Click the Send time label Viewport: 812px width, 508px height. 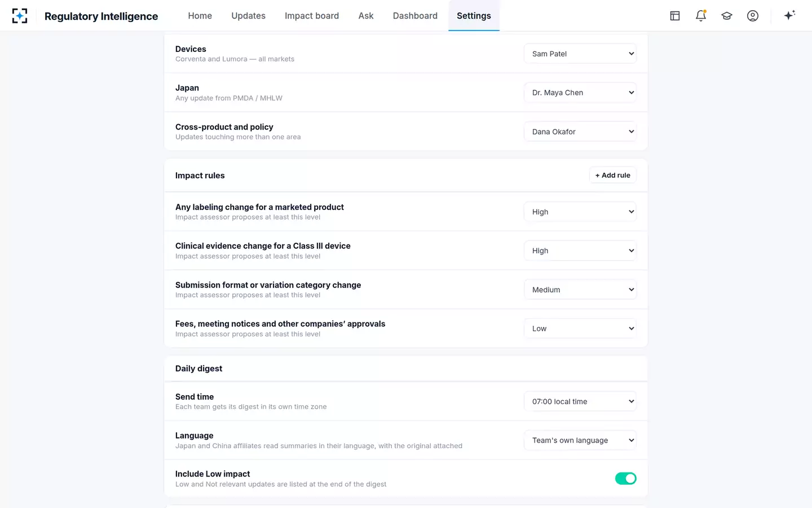[x=195, y=397]
